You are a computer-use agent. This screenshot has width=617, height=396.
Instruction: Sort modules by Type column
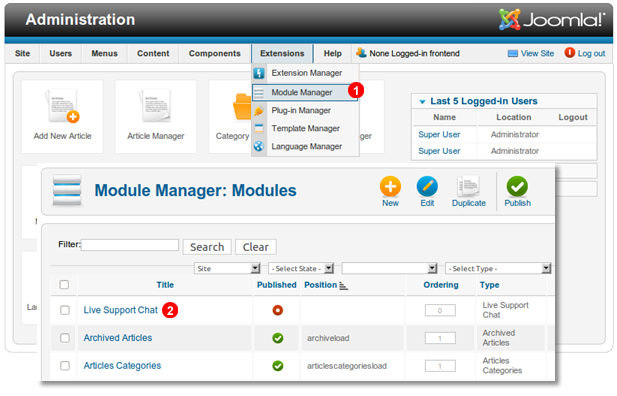point(490,285)
